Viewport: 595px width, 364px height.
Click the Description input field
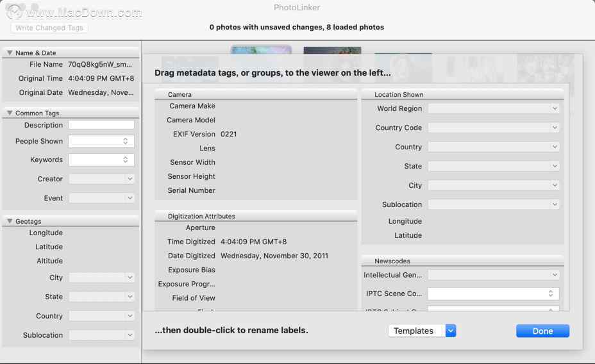click(101, 125)
